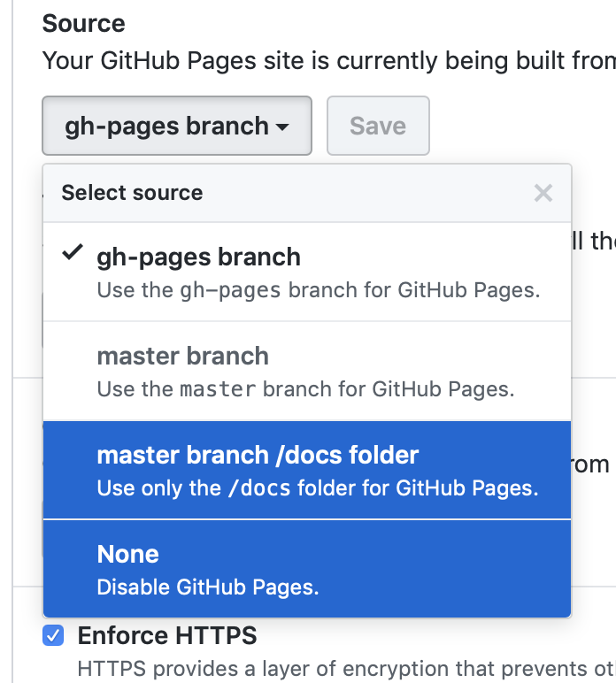Toggle the Enforce HTTPS checkbox

click(53, 635)
